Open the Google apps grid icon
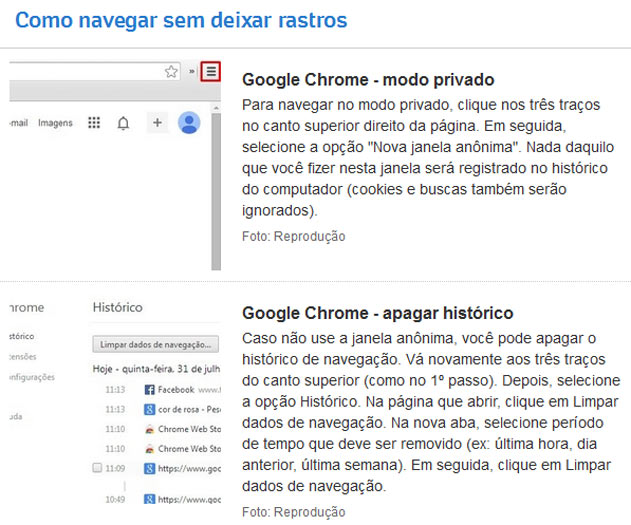 pyautogui.click(x=94, y=123)
